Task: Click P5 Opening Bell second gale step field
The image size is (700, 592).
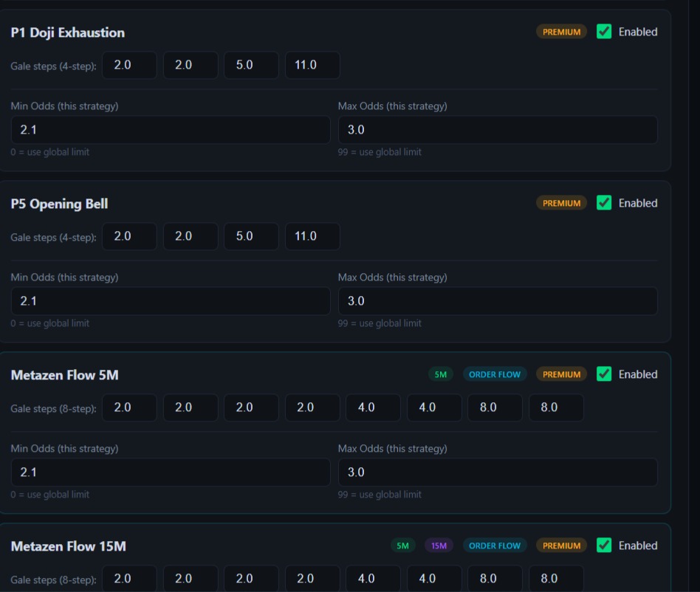Action: tap(191, 236)
